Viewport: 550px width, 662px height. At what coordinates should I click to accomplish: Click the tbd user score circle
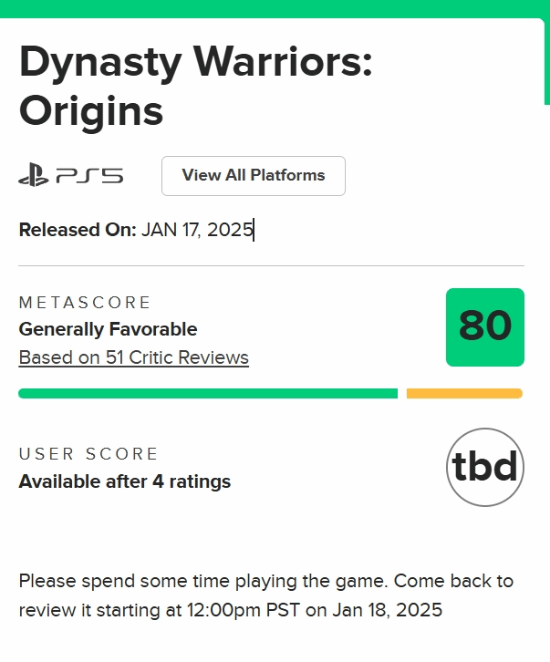(485, 467)
